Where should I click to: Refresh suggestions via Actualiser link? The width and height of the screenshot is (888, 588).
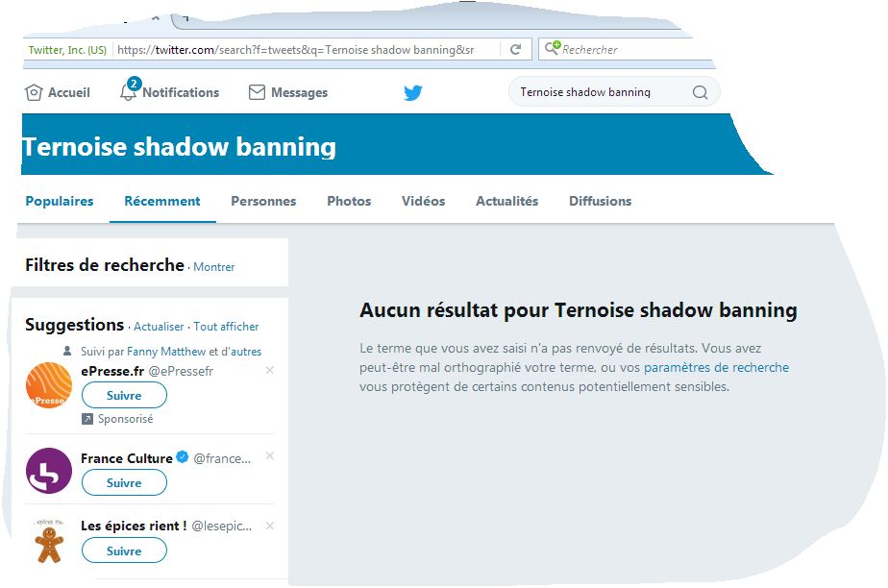(159, 327)
